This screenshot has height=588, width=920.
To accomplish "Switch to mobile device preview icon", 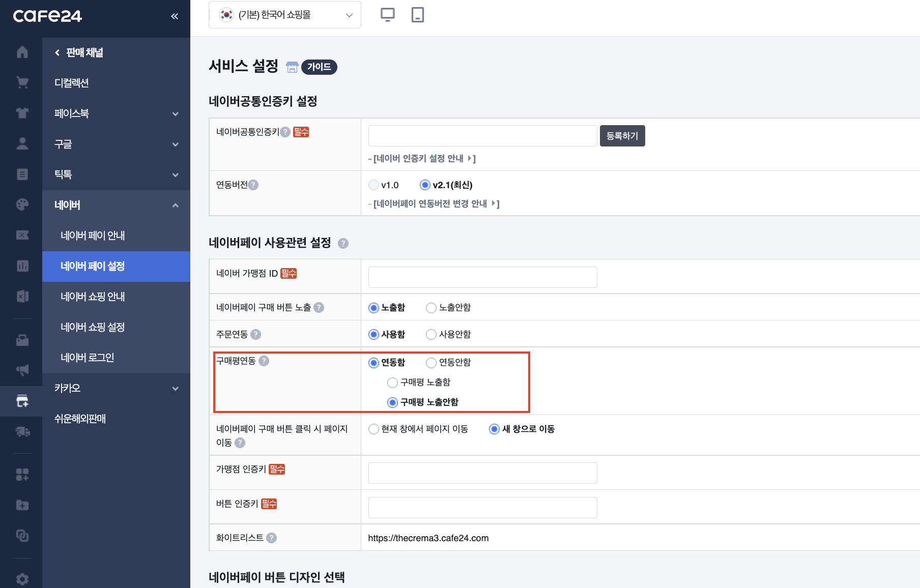I will (418, 15).
